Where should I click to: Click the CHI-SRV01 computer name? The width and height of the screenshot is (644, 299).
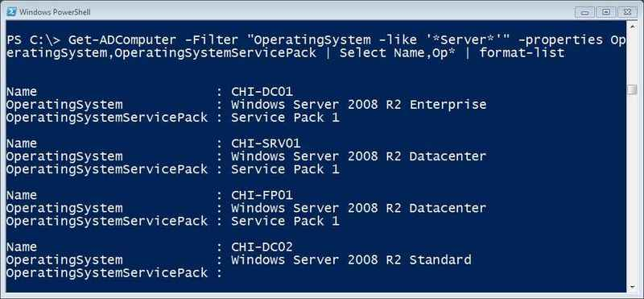click(x=266, y=143)
